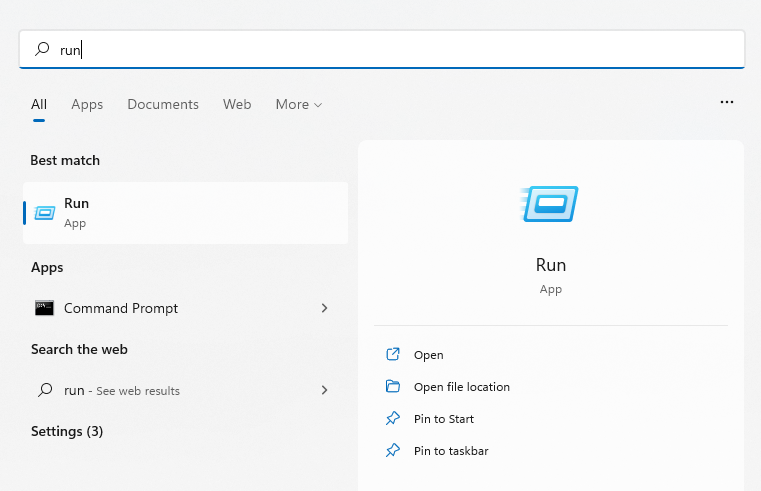The height and width of the screenshot is (491, 761).
Task: Expand the Command Prompt result chevron
Action: click(x=324, y=308)
